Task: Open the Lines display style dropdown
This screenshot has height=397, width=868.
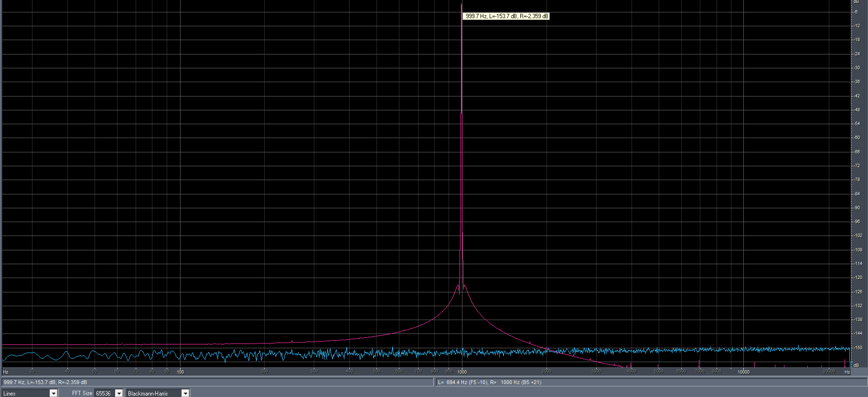Action: [x=54, y=393]
